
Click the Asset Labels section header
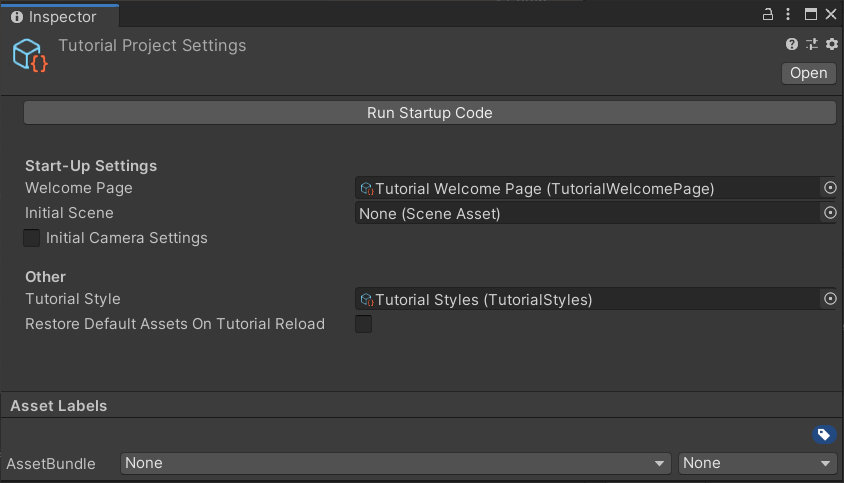pos(59,405)
